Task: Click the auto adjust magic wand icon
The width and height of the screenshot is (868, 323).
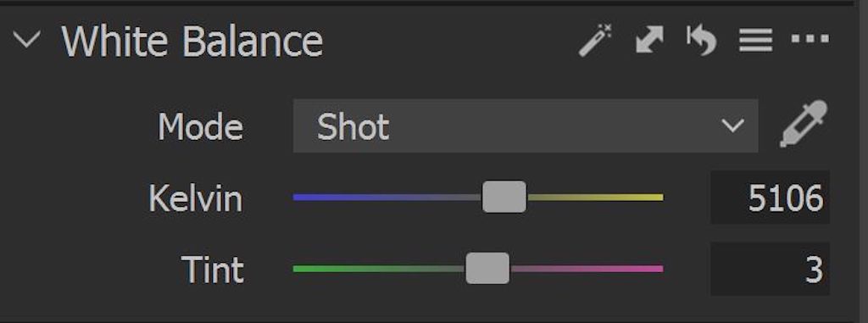Action: (595, 40)
